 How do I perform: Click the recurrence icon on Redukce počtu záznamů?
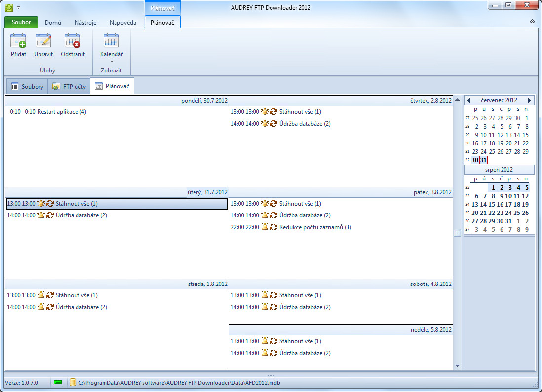coord(273,227)
